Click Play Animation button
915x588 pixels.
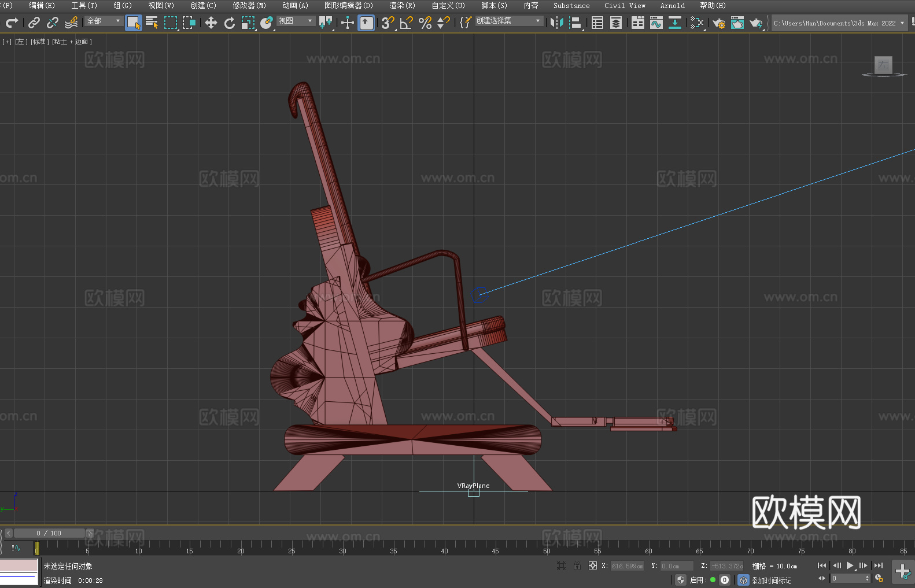point(850,565)
